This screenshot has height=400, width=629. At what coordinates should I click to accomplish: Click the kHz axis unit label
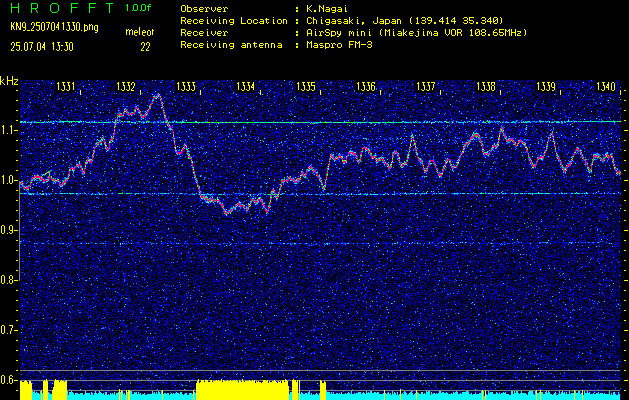(9, 81)
